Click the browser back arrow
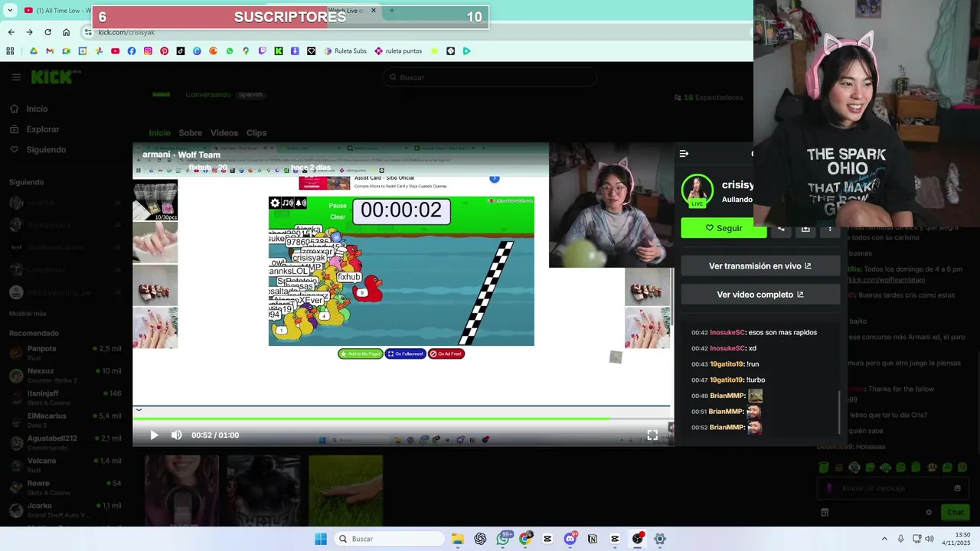Image resolution: width=980 pixels, height=551 pixels. point(11,32)
